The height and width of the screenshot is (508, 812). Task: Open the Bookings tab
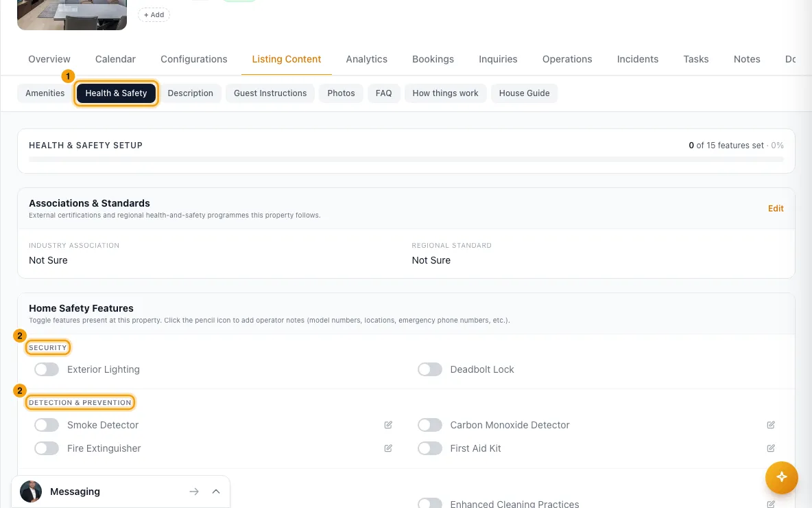click(x=433, y=59)
